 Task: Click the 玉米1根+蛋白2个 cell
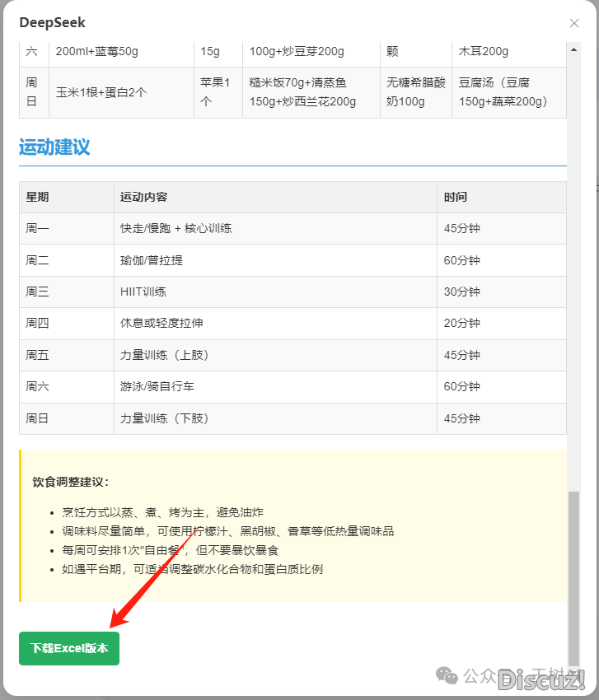tap(121, 92)
